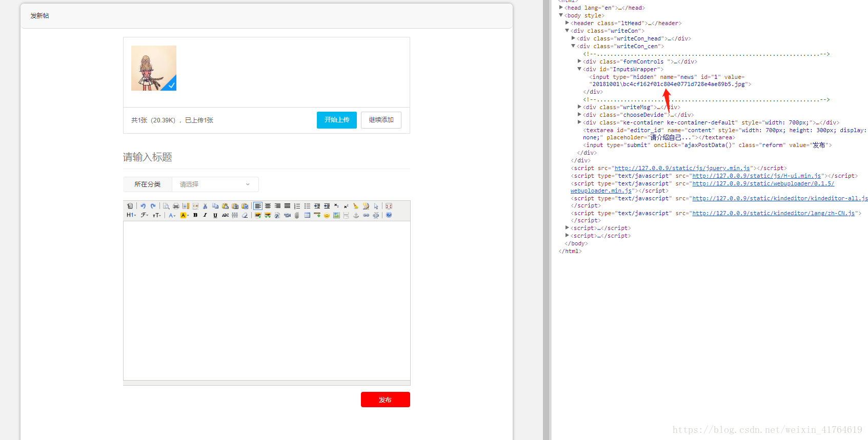Switch editor to fullscreen
The image size is (868, 440).
click(x=389, y=206)
